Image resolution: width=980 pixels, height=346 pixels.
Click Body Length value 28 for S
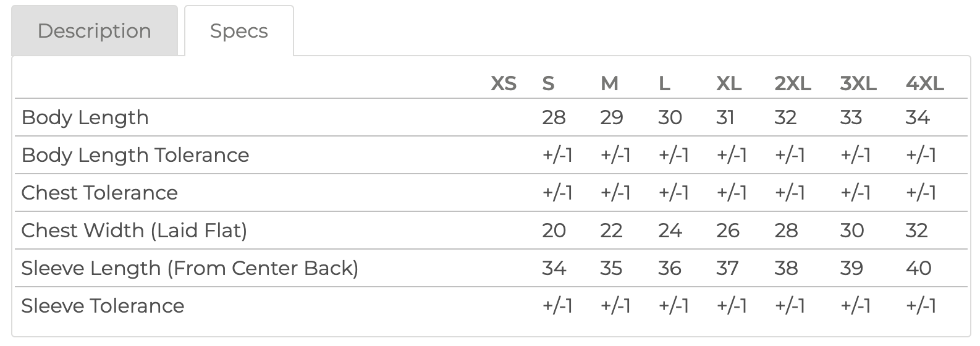tap(554, 117)
